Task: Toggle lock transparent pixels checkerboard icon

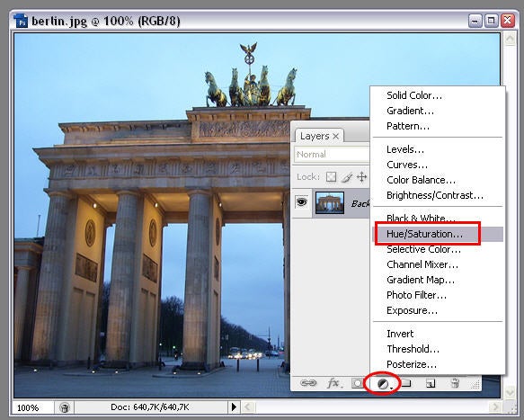Action: (x=331, y=176)
